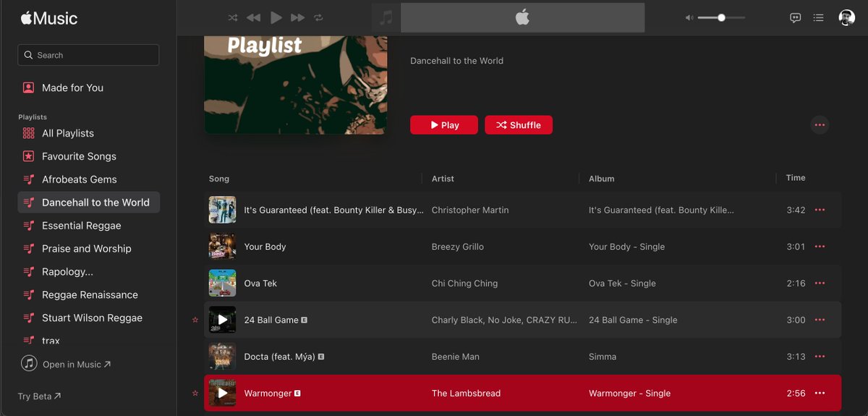Click Your Body album thumbnail

click(222, 247)
